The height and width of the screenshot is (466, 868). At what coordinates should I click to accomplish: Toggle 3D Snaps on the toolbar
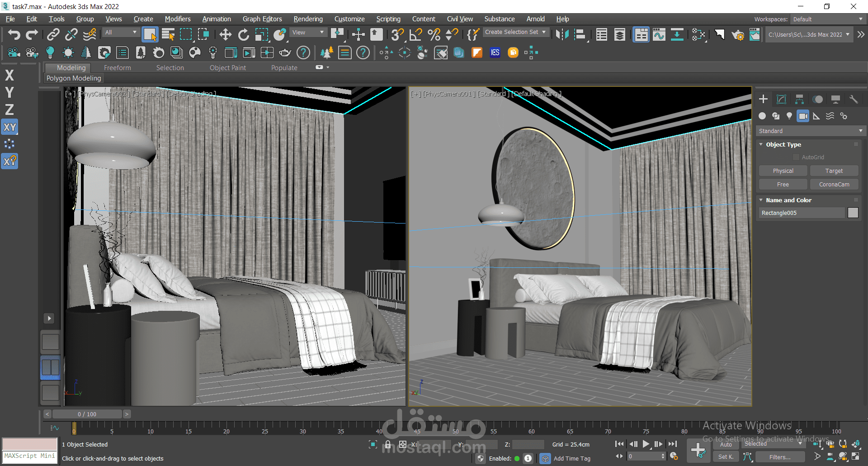(x=397, y=34)
